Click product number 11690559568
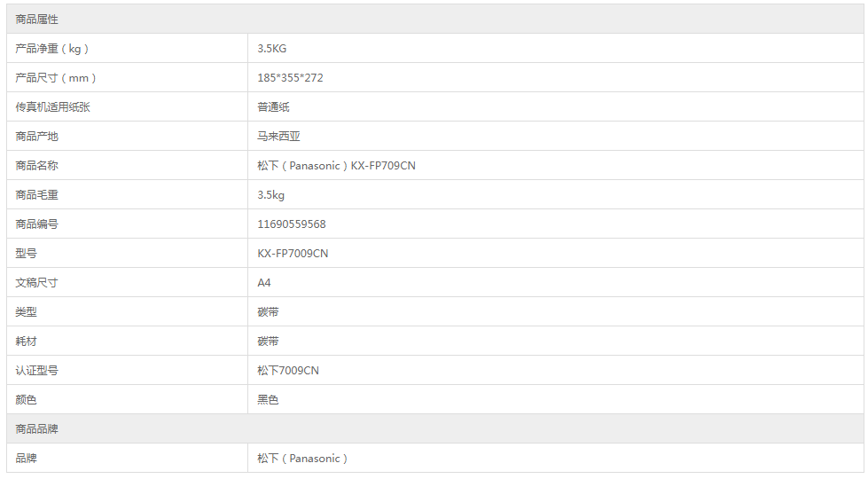 tap(292, 224)
